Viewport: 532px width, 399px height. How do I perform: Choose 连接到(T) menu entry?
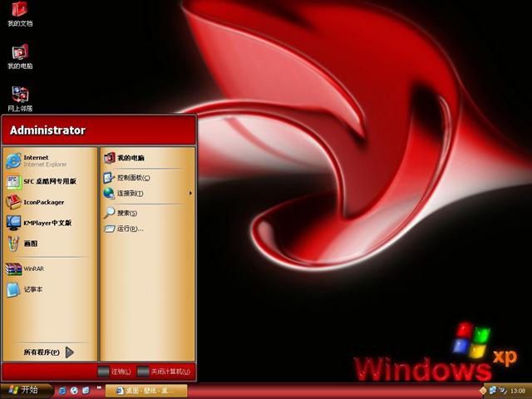click(x=147, y=194)
